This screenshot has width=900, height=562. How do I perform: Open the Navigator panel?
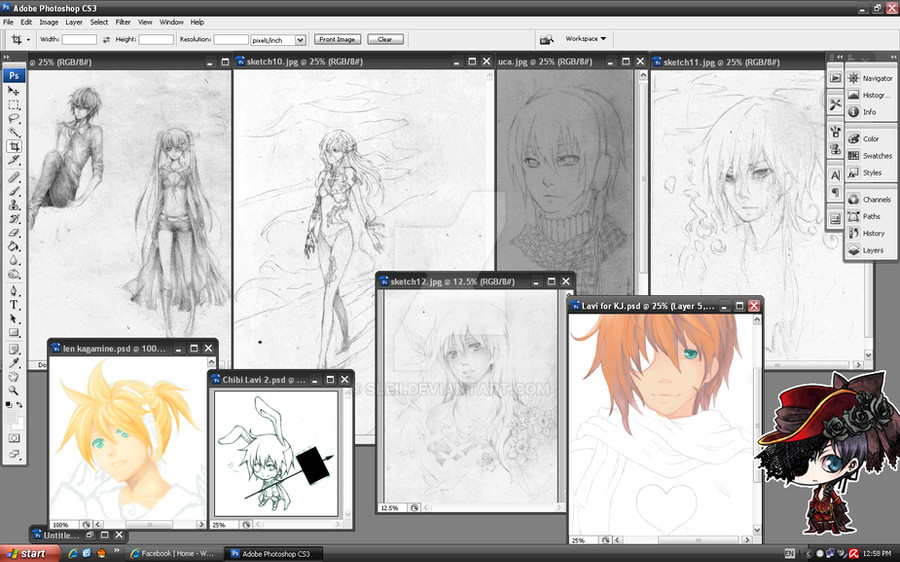(x=871, y=78)
